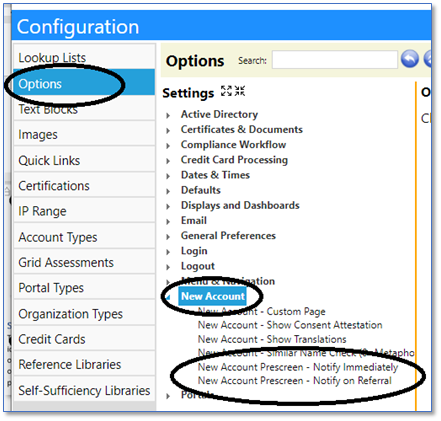Open the Account Types section
This screenshot has width=441, height=421.
pos(84,237)
